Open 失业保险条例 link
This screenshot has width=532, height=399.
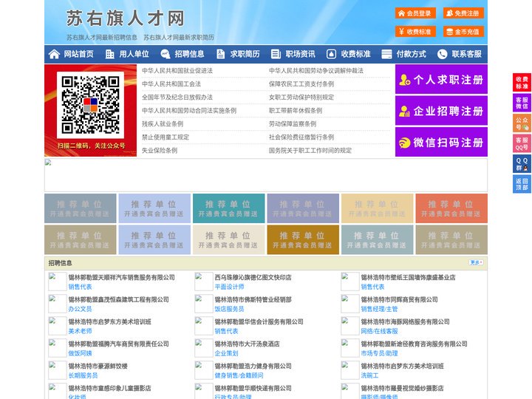[160, 150]
